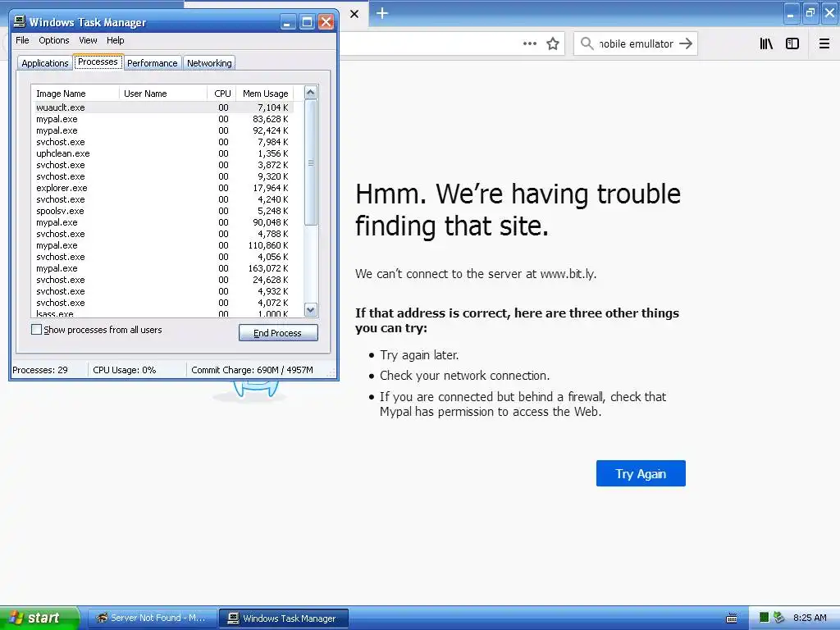Click the Task Manager title bar icon
Viewport: 840px width, 630px height.
click(x=20, y=21)
